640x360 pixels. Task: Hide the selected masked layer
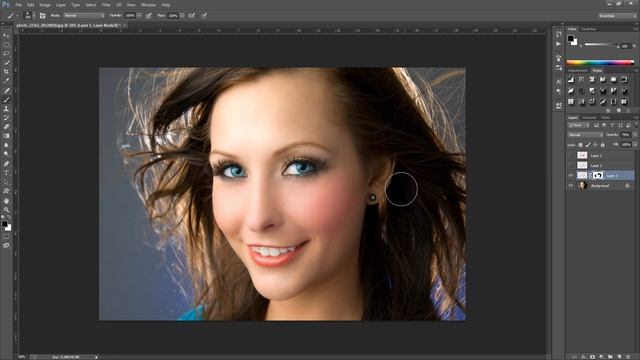tap(571, 176)
